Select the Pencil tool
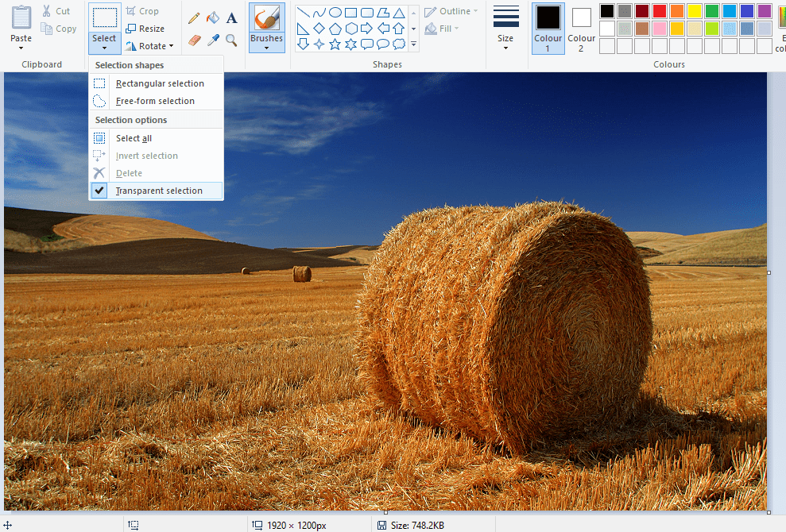786x532 pixels. tap(193, 16)
